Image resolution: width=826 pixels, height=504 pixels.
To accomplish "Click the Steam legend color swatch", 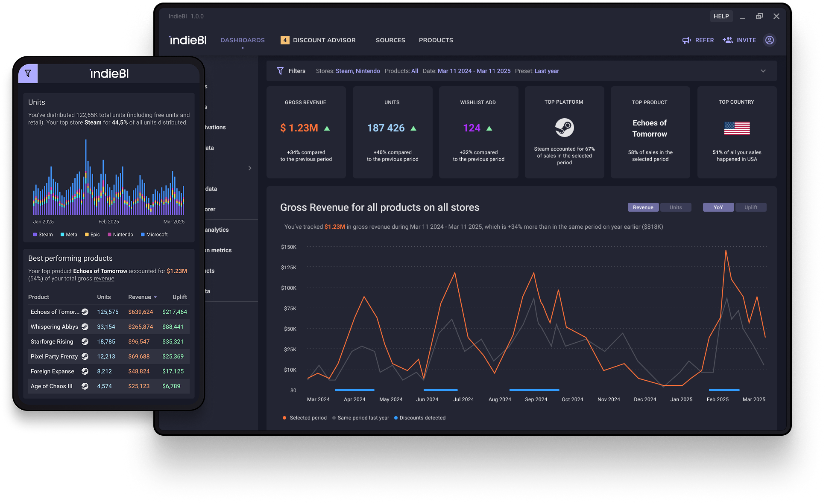I will coord(35,235).
